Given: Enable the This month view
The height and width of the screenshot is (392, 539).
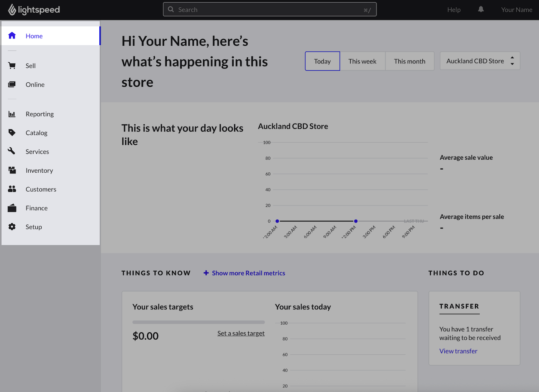Looking at the screenshot, I should [x=409, y=61].
